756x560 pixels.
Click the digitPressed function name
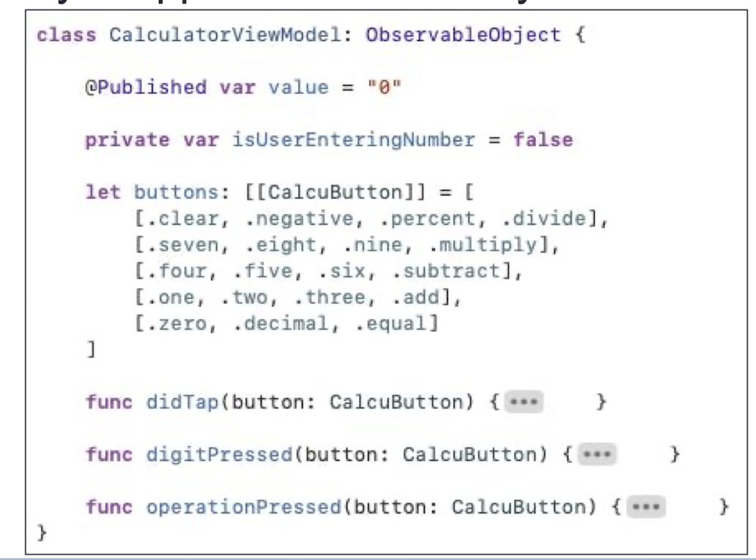coord(219,454)
